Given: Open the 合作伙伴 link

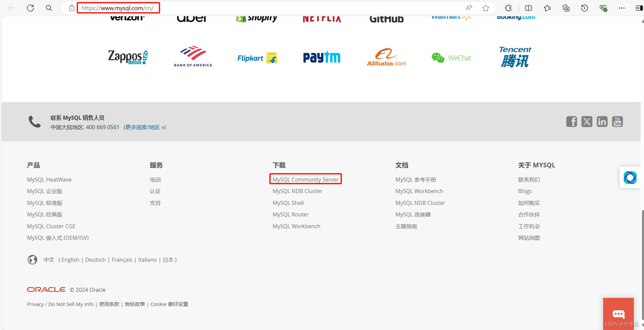Looking at the screenshot, I should pyautogui.click(x=529, y=214).
